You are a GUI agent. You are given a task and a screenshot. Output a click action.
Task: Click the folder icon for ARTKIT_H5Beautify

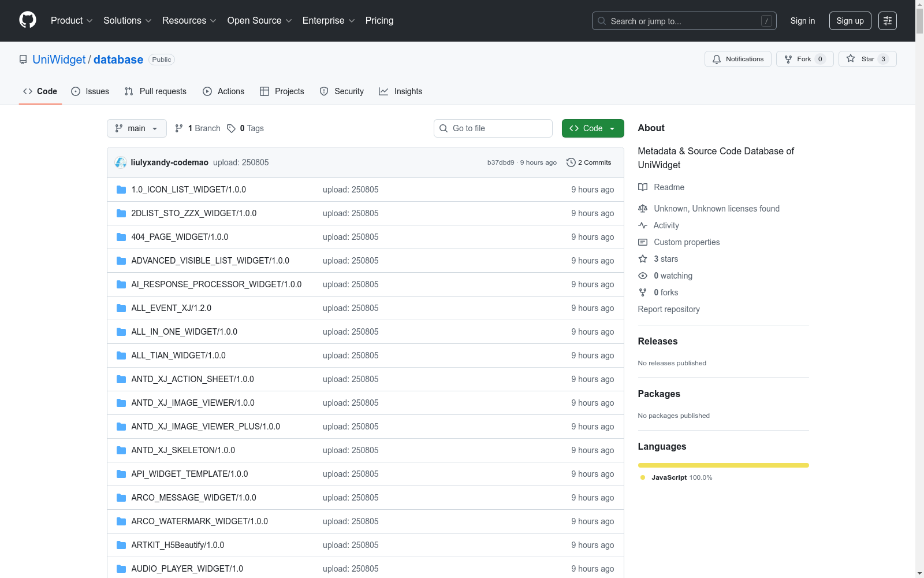pyautogui.click(x=121, y=545)
